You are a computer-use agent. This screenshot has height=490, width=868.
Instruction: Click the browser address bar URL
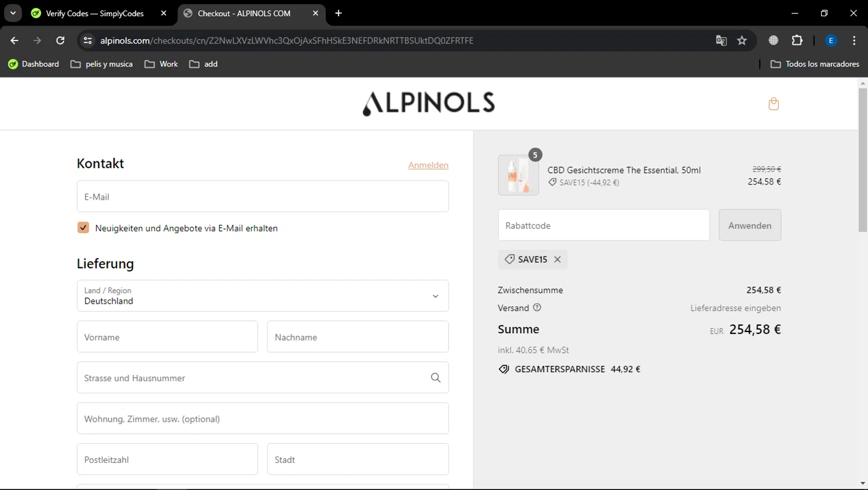click(286, 40)
